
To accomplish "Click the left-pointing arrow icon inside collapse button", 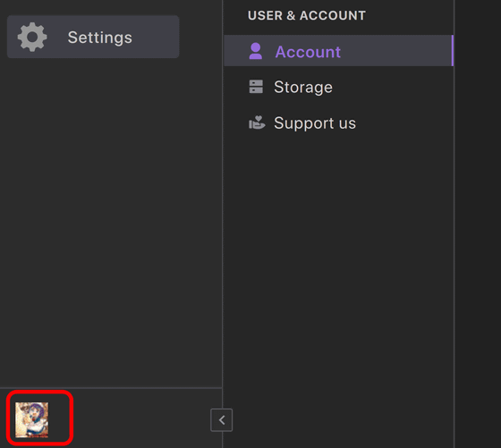I will pos(222,420).
